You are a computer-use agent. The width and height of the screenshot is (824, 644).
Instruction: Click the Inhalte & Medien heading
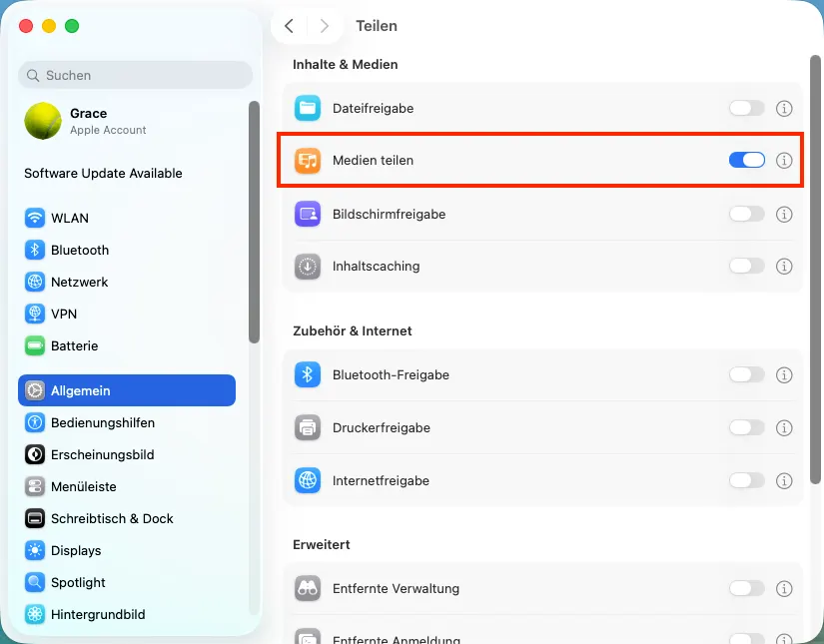point(346,65)
